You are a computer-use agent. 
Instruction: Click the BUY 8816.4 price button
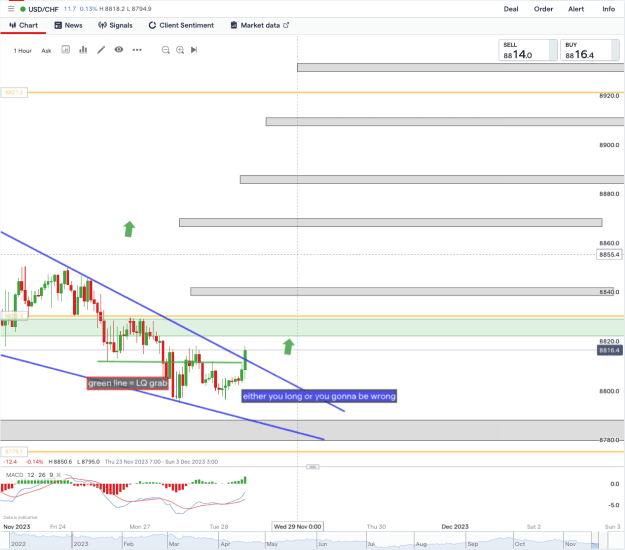(x=590, y=50)
